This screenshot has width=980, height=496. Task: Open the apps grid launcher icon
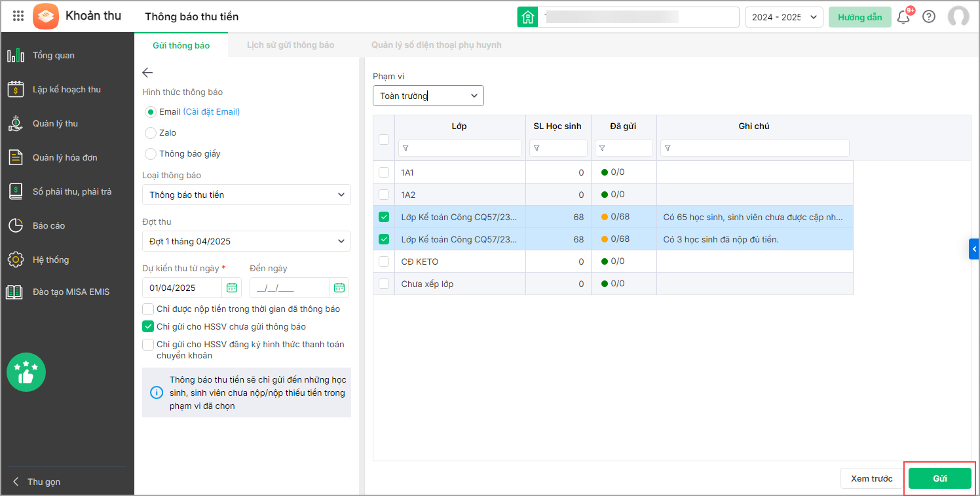click(x=18, y=16)
